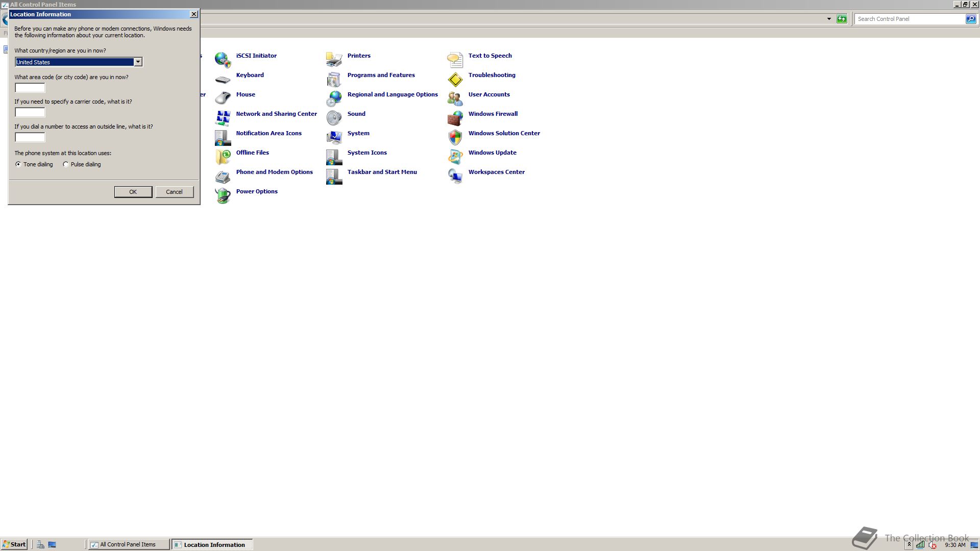Screen dimensions: 980x551
Task: Click Taskbar and Start Menu icon
Action: point(334,176)
